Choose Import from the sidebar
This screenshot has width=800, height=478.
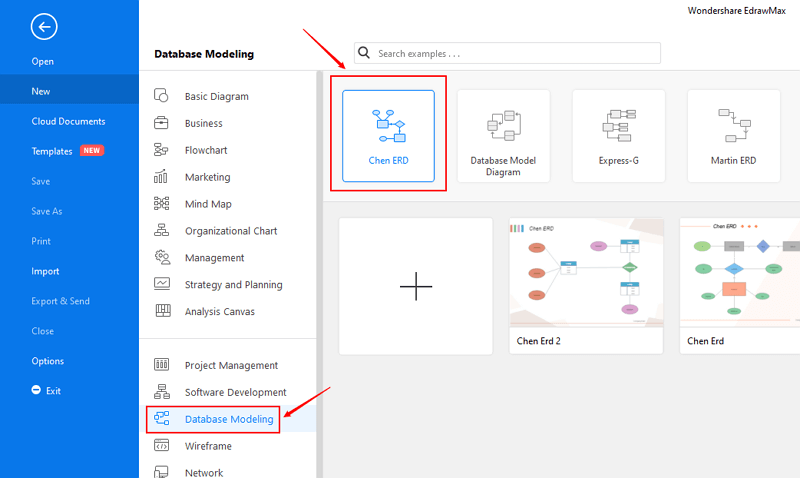pos(45,271)
